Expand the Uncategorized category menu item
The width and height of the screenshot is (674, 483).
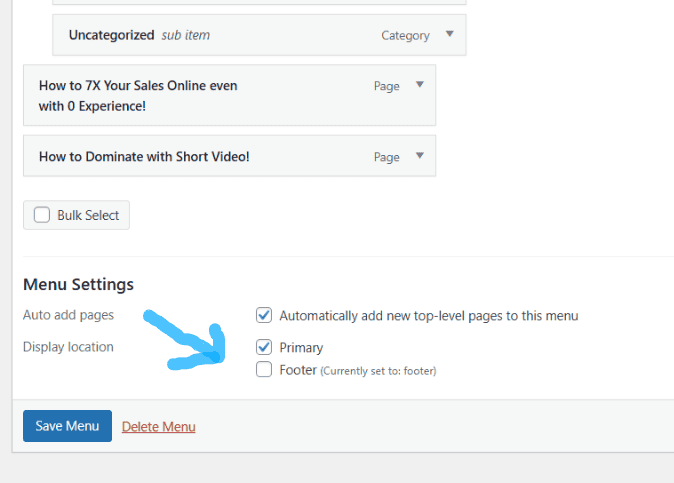tap(450, 34)
